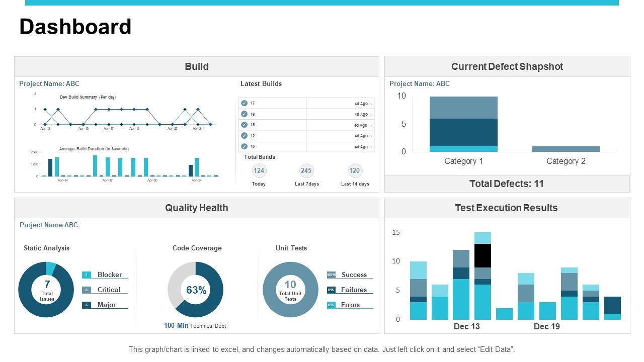
Task: Click the Critical legend entry
Action: (105, 290)
